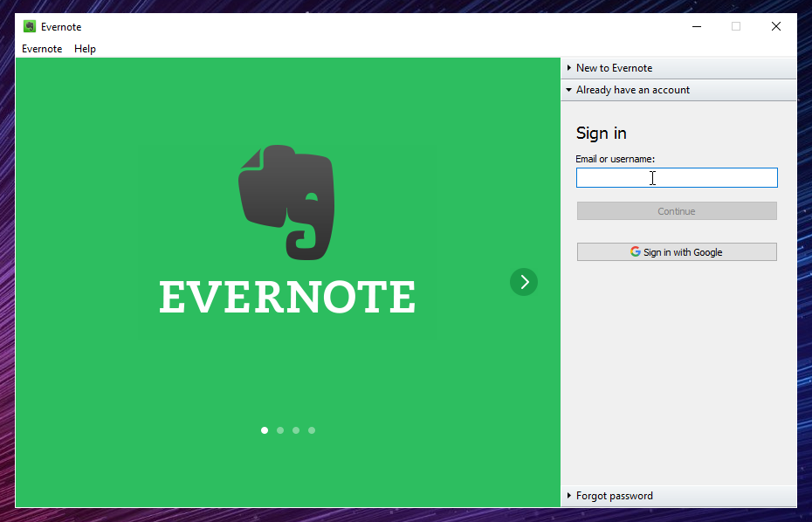Select the third slideshow page dot

click(296, 430)
